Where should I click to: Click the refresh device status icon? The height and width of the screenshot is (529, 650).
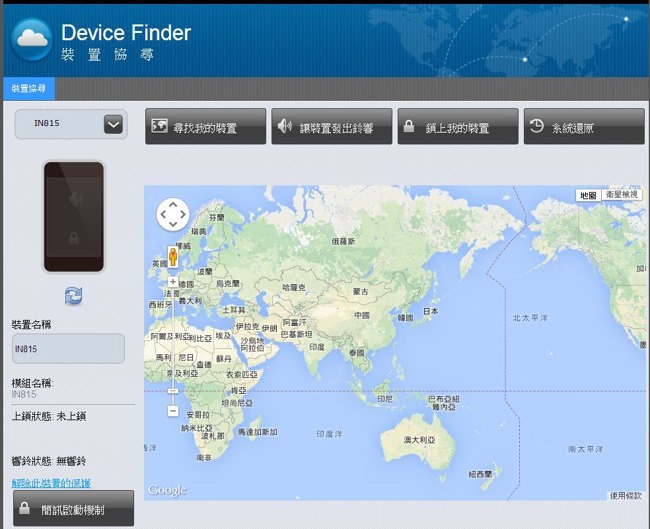tap(73, 296)
